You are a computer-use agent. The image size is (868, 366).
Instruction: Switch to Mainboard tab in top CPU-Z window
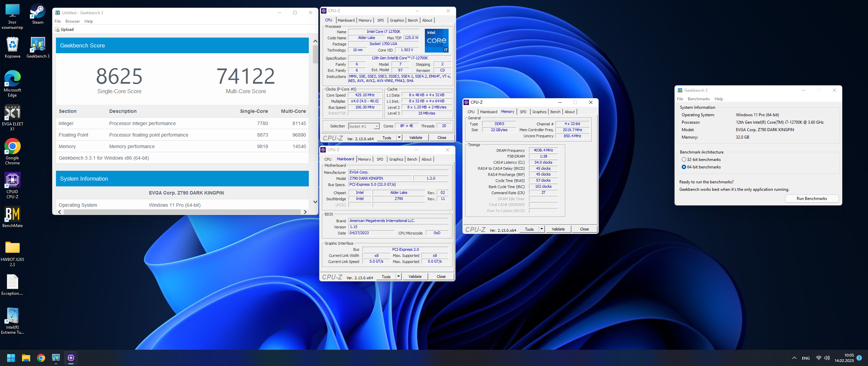coord(346,20)
